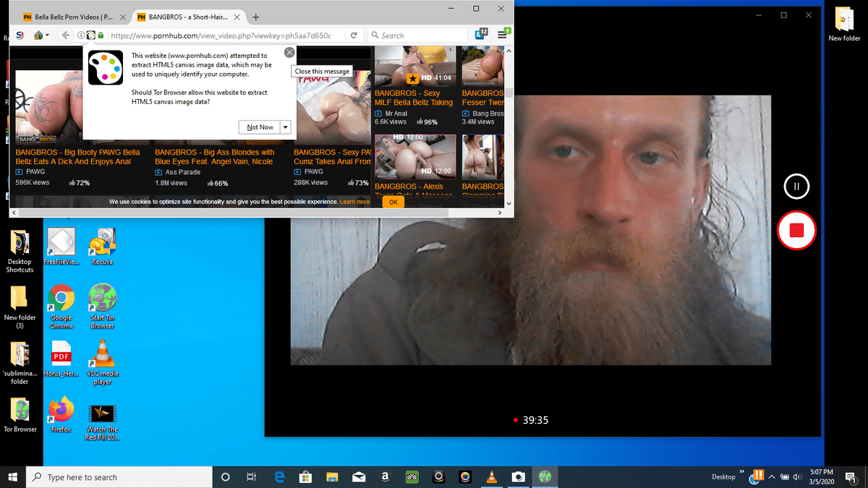The width and height of the screenshot is (868, 488).
Task: Reload the page in Tor Browser
Action: point(354,35)
